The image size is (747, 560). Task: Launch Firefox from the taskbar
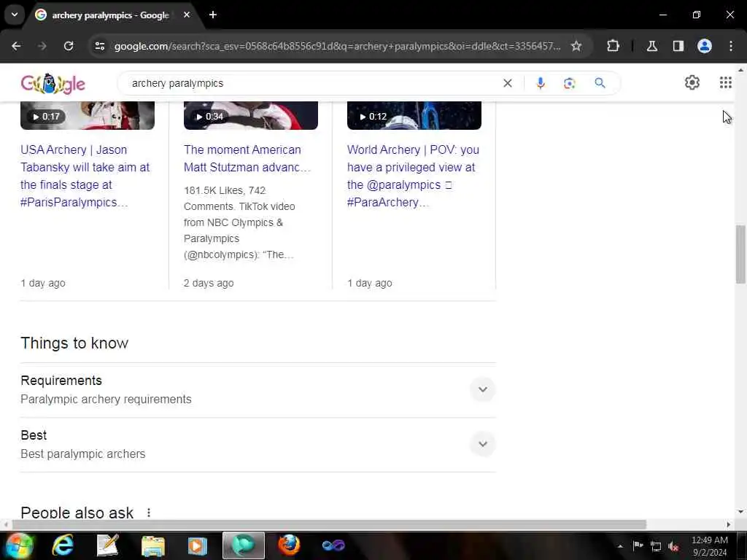289,545
